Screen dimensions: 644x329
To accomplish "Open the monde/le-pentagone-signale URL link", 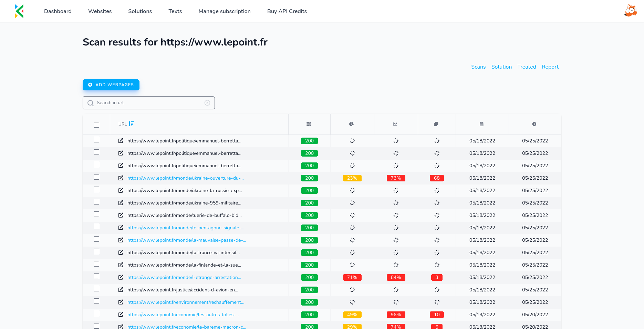I will (186, 228).
